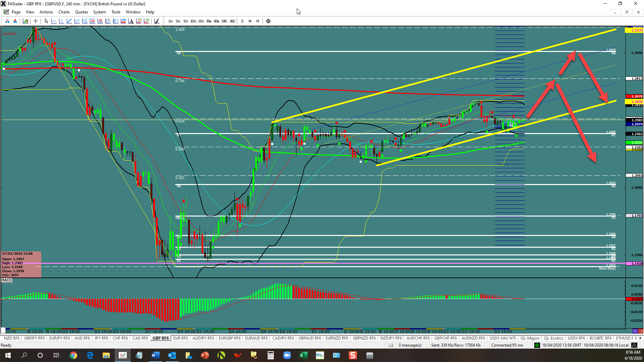Screen dimensions: 644x362
Task: Switch chart to 15m timeframe
Action: point(201,21)
